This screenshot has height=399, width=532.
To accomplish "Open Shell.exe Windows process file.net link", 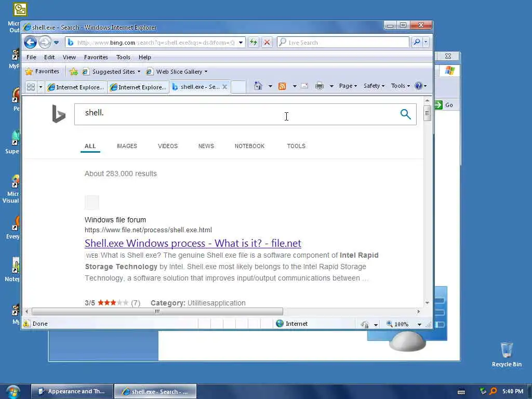I will coord(193,243).
